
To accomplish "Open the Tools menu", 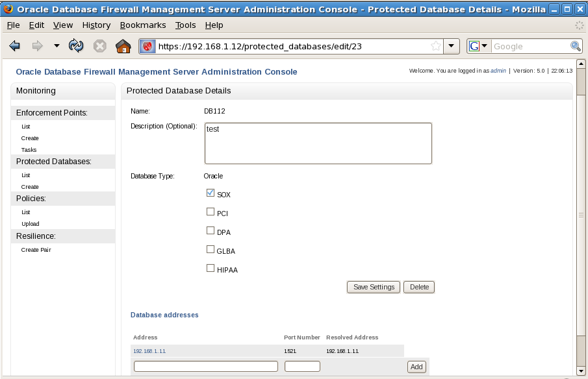I will click(185, 25).
